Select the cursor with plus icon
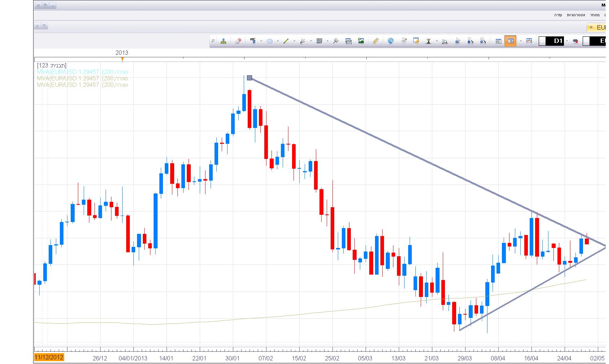 click(x=458, y=41)
